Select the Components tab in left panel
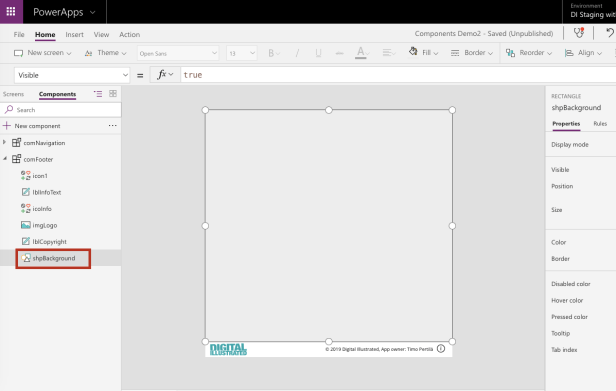 point(57,94)
